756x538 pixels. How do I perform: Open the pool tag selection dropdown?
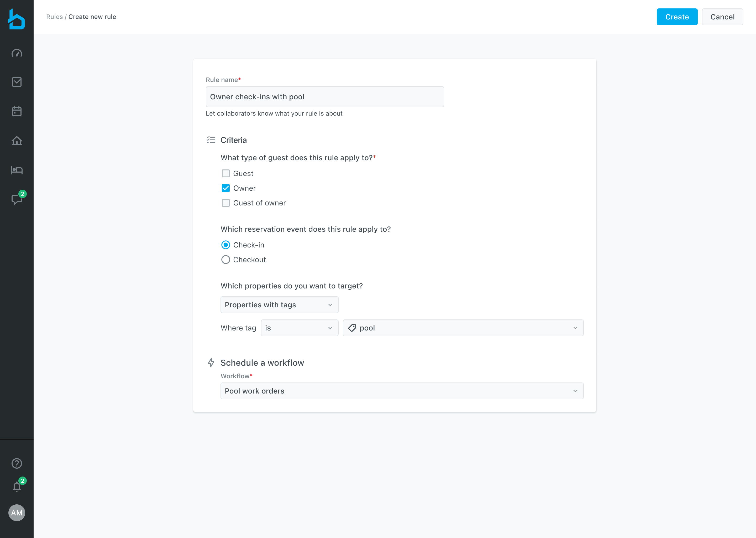click(463, 328)
